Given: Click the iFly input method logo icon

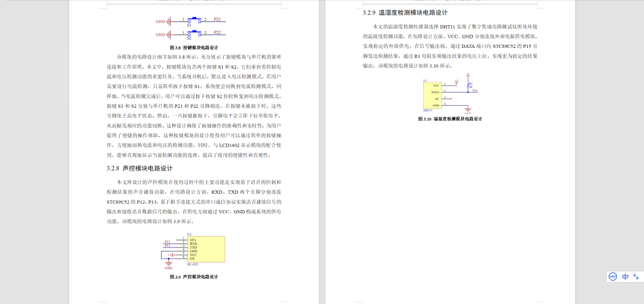Looking at the screenshot, I should click(x=613, y=276).
